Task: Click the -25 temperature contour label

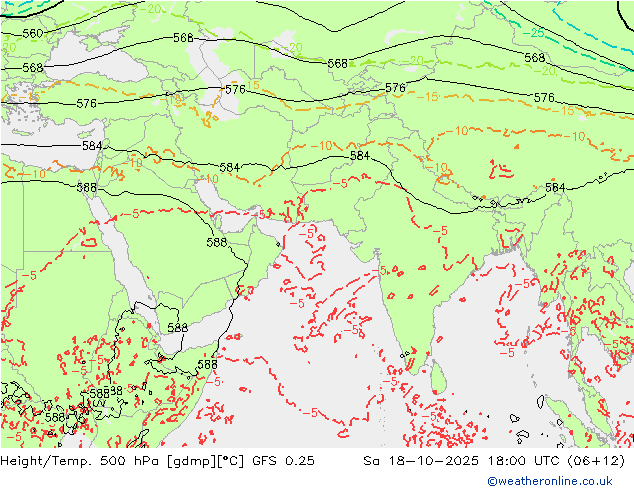Action: [x=534, y=33]
